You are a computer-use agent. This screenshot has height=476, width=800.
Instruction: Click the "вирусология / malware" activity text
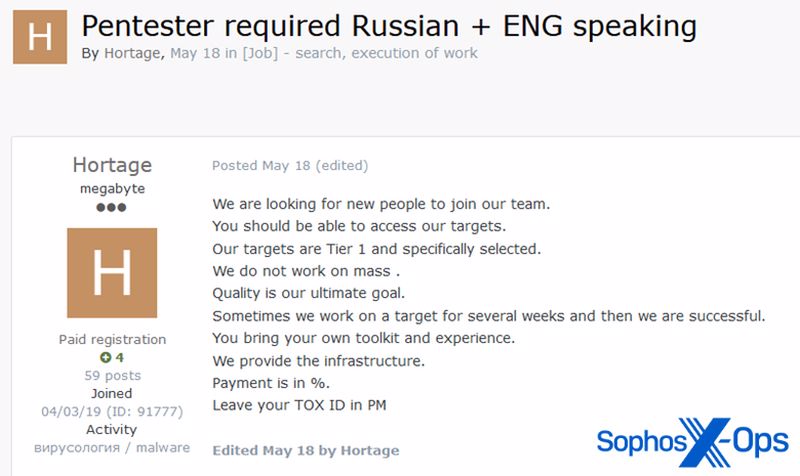(x=112, y=447)
